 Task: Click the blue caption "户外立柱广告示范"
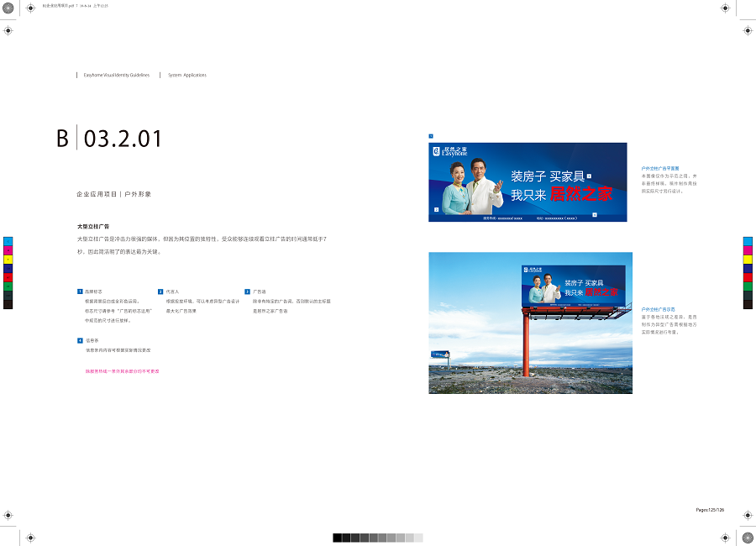click(x=658, y=309)
